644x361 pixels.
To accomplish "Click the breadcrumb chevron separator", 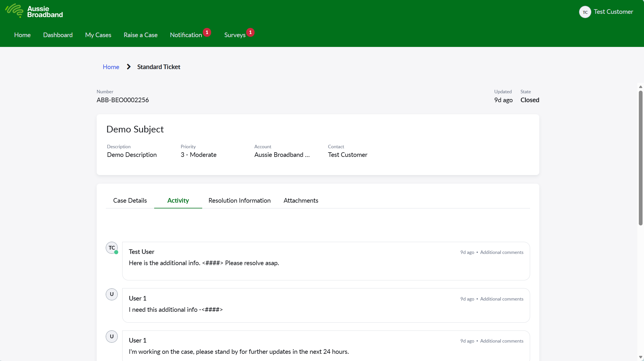I will [129, 67].
